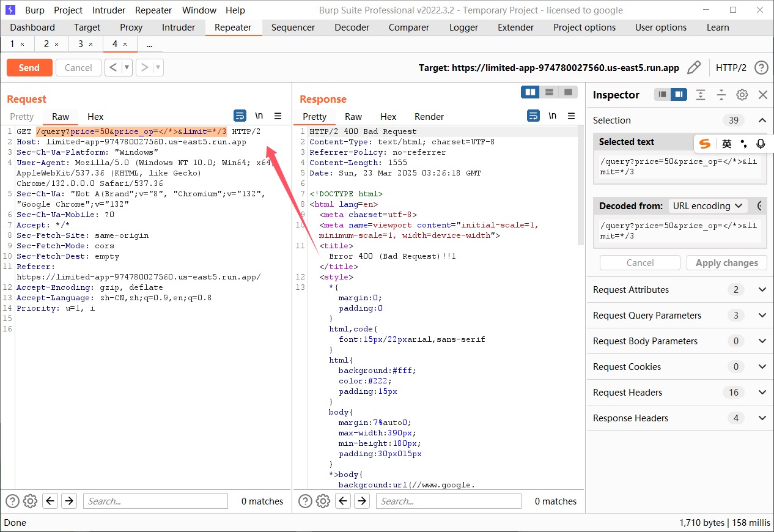Click the orange Send button
774x532 pixels.
point(29,67)
